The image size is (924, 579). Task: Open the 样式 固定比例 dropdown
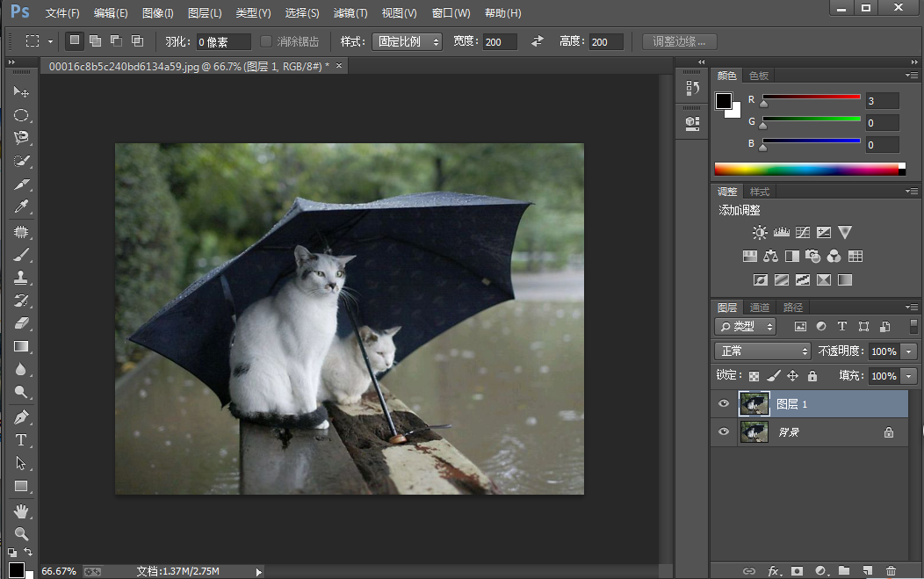tap(408, 41)
